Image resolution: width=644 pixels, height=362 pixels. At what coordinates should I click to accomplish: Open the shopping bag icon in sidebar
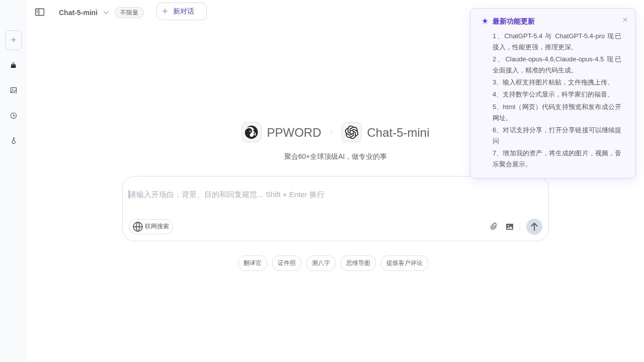pos(14,65)
